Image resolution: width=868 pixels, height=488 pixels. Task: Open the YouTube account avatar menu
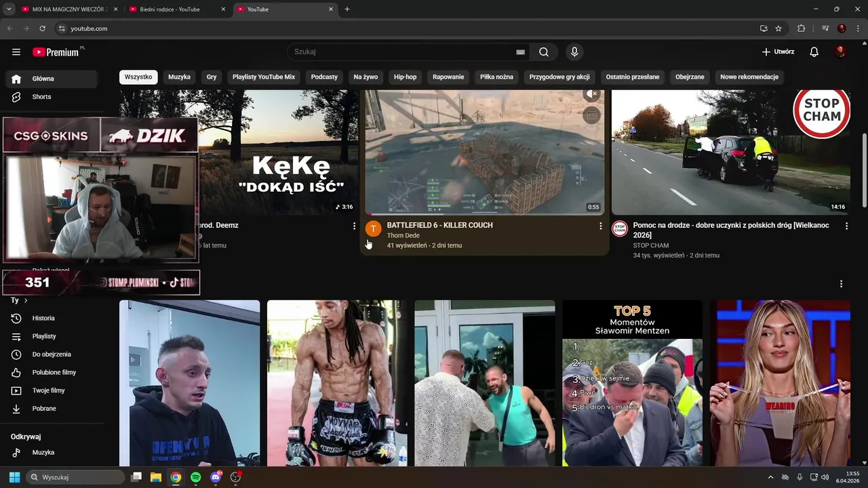pos(840,52)
